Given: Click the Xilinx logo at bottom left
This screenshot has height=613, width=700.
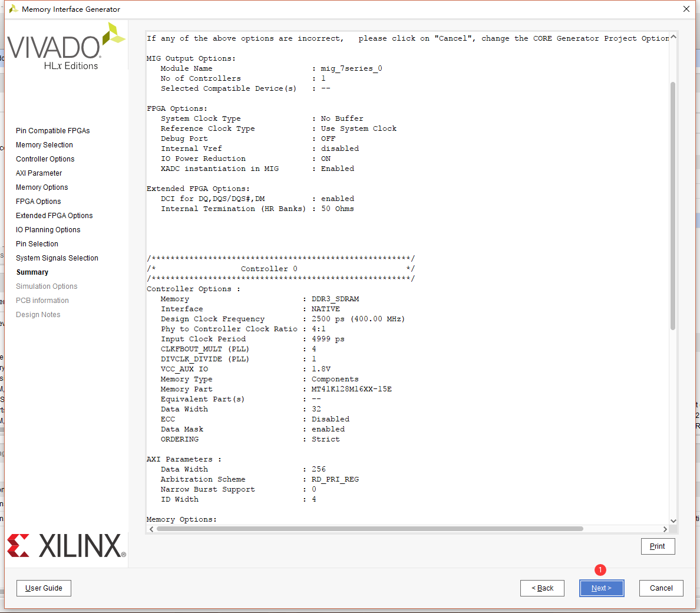Looking at the screenshot, I should 66,546.
